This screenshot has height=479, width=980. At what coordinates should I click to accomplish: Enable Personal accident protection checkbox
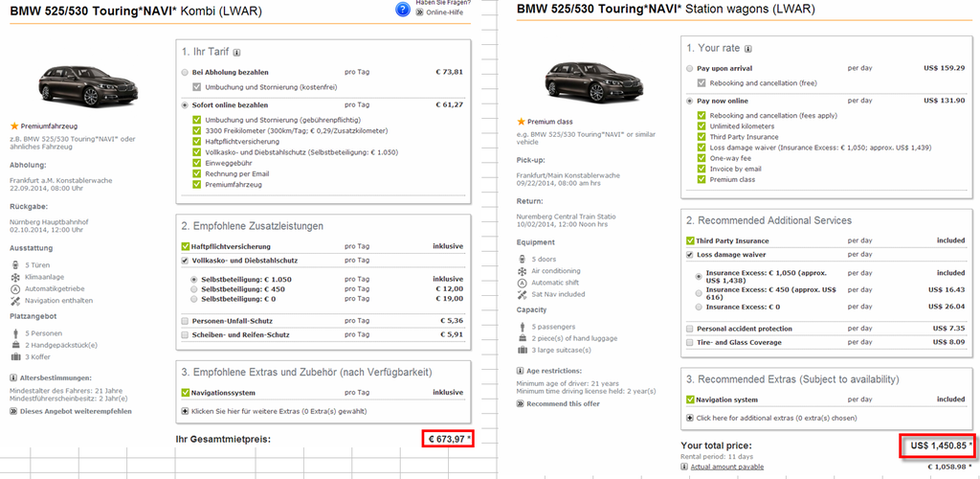(689, 329)
